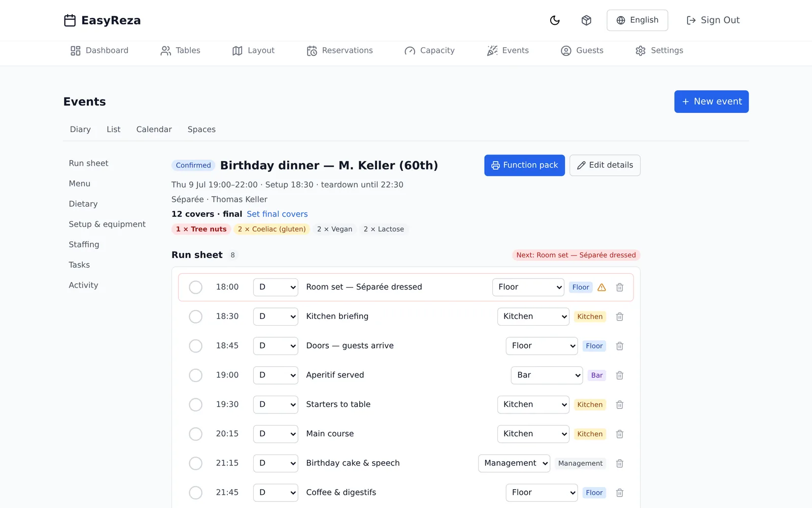The image size is (812, 508).
Task: Open day dropdown for 21:15 Birthday cake row
Action: [276, 464]
